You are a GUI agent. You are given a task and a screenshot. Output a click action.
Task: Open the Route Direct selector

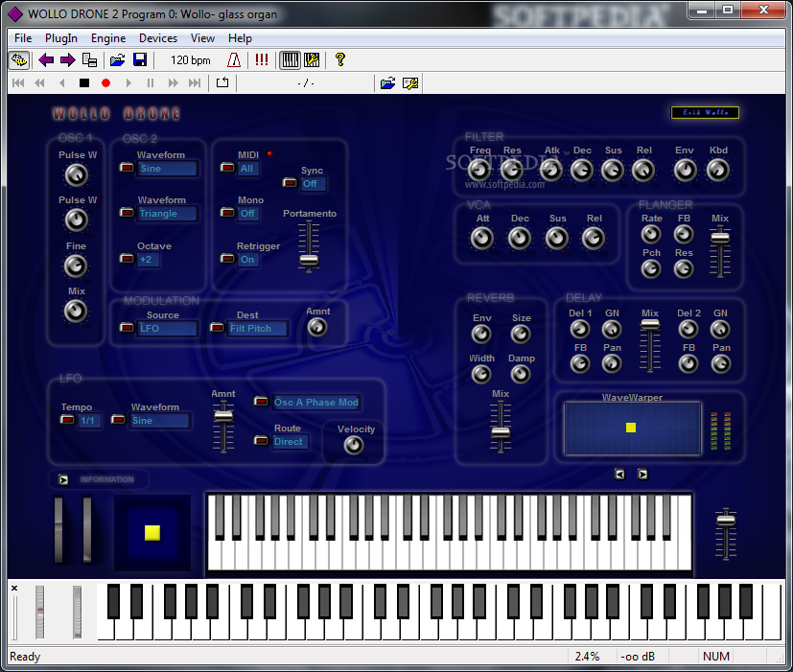click(x=290, y=441)
